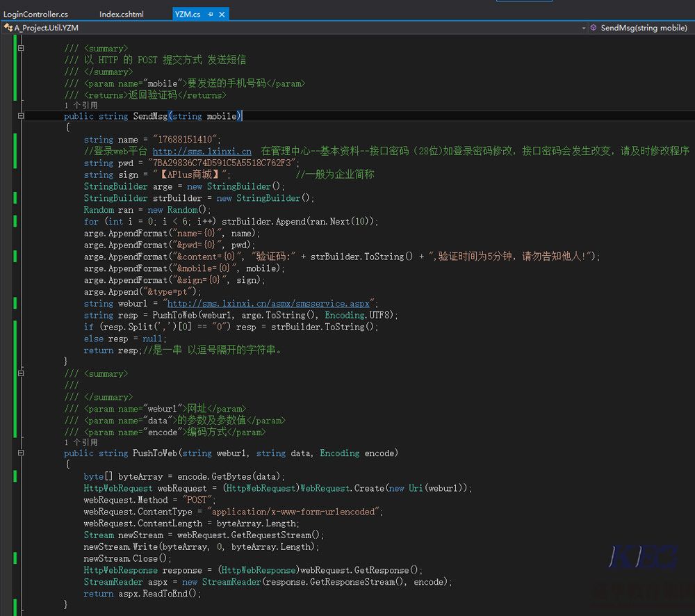Image resolution: width=695 pixels, height=616 pixels.
Task: Show references above the PushToWeb method
Action: (81, 443)
